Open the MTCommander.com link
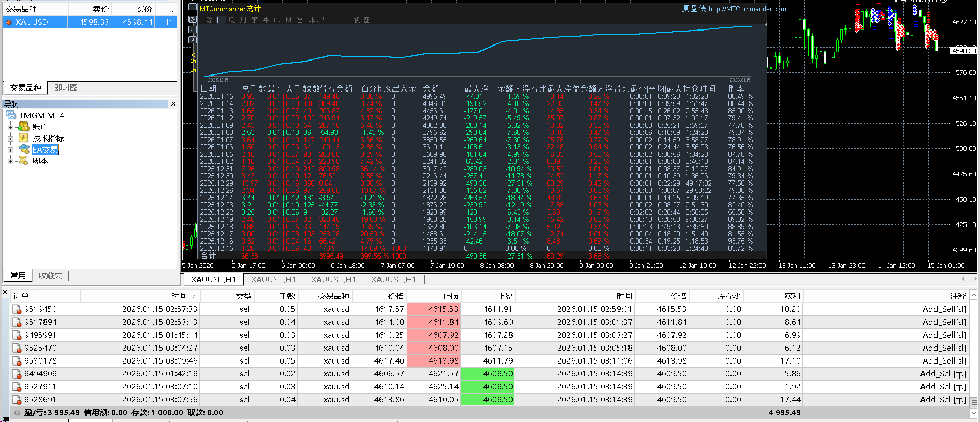Image resolution: width=980 pixels, height=422 pixels. point(747,9)
